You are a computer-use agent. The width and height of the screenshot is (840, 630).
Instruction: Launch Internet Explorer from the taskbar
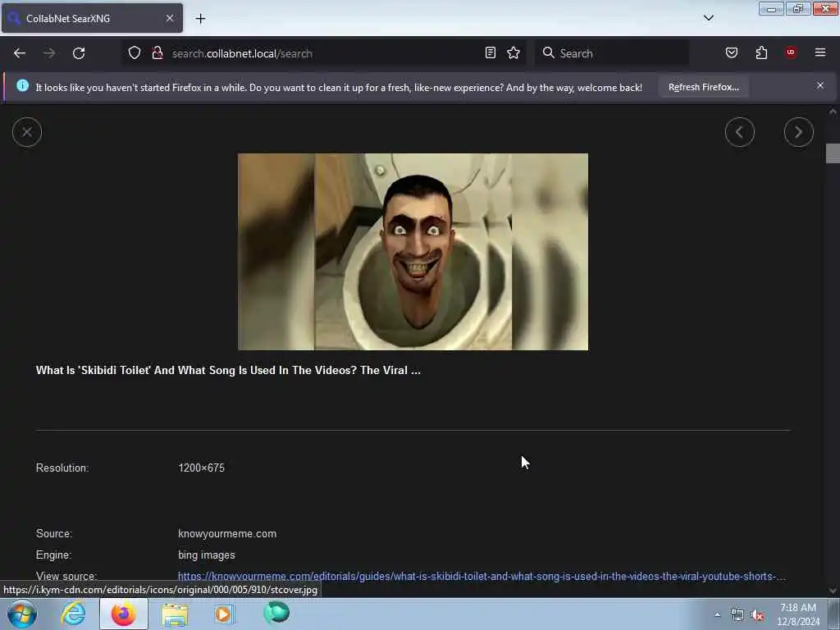pos(73,614)
